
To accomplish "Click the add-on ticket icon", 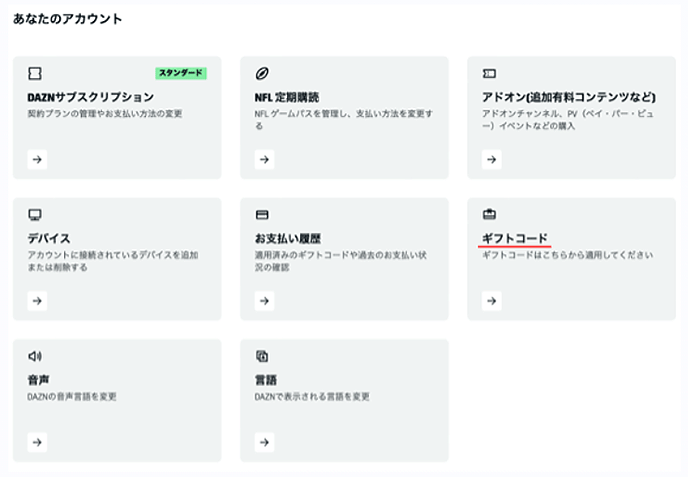I will coord(489,73).
